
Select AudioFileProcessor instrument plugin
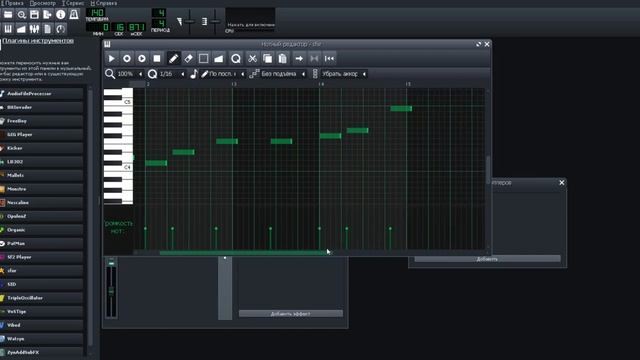42,94
